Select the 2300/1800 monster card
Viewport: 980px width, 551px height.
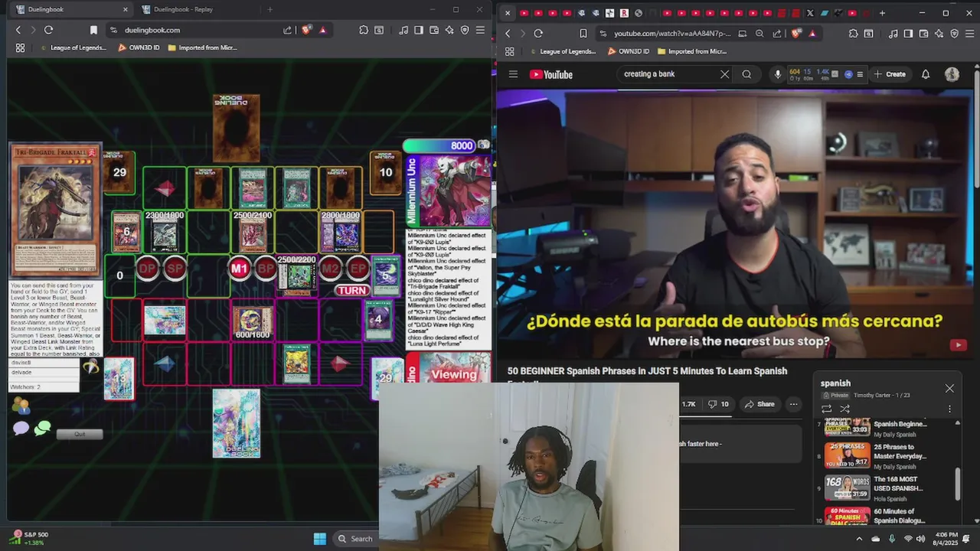click(x=165, y=233)
